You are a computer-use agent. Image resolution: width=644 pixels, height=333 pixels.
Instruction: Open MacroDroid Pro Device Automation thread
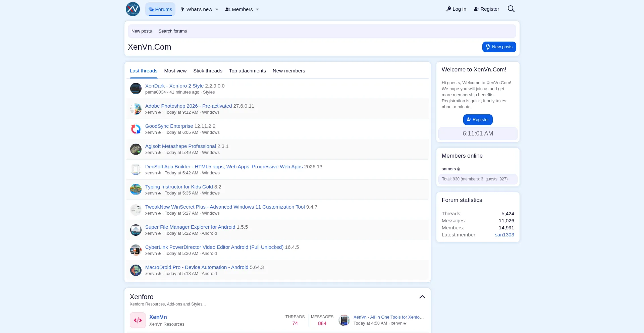coord(197,267)
